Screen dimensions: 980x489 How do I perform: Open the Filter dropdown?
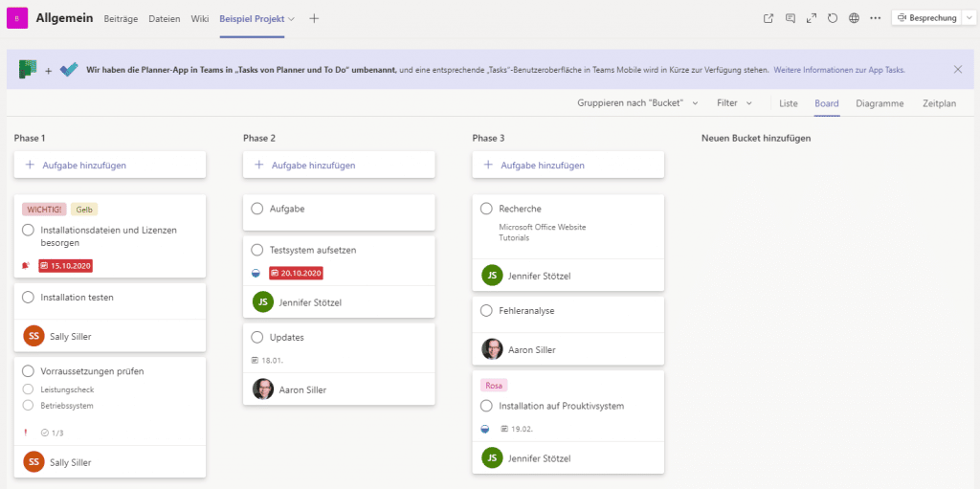tap(734, 103)
